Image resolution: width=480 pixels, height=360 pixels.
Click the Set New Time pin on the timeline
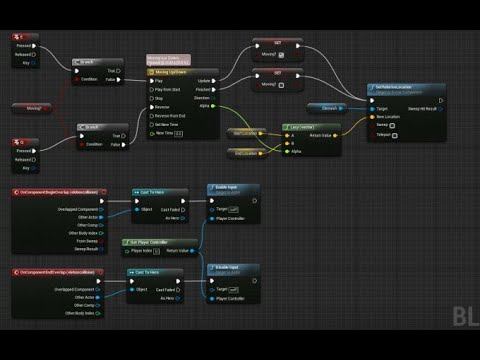[152, 124]
